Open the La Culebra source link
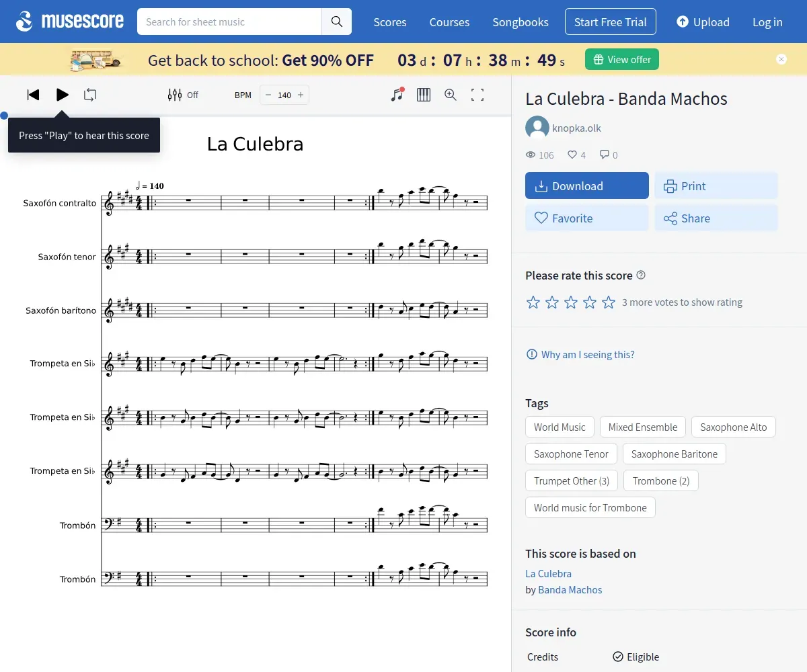Image resolution: width=807 pixels, height=672 pixels. click(x=548, y=573)
